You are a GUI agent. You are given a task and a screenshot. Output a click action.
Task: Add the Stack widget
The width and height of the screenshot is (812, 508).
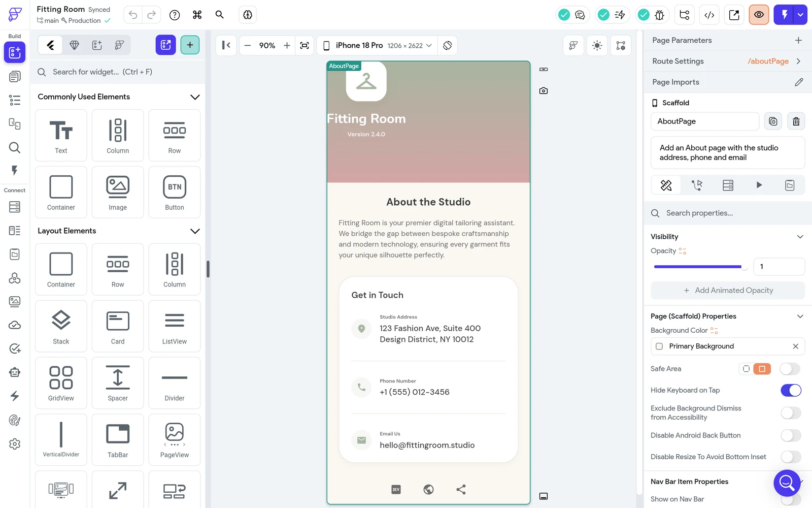(x=61, y=326)
